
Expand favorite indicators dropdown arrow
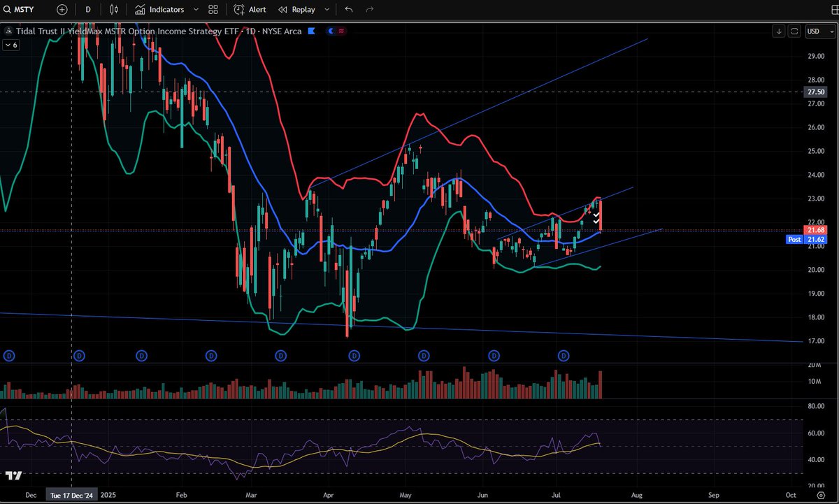(x=196, y=10)
